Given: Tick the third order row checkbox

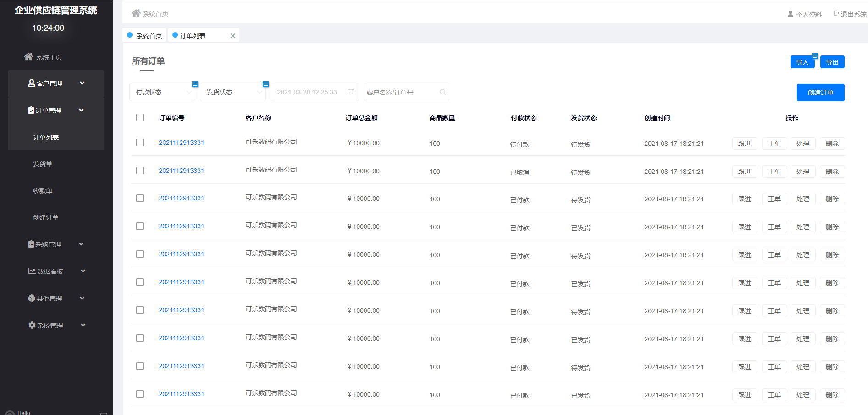Looking at the screenshot, I should 140,198.
